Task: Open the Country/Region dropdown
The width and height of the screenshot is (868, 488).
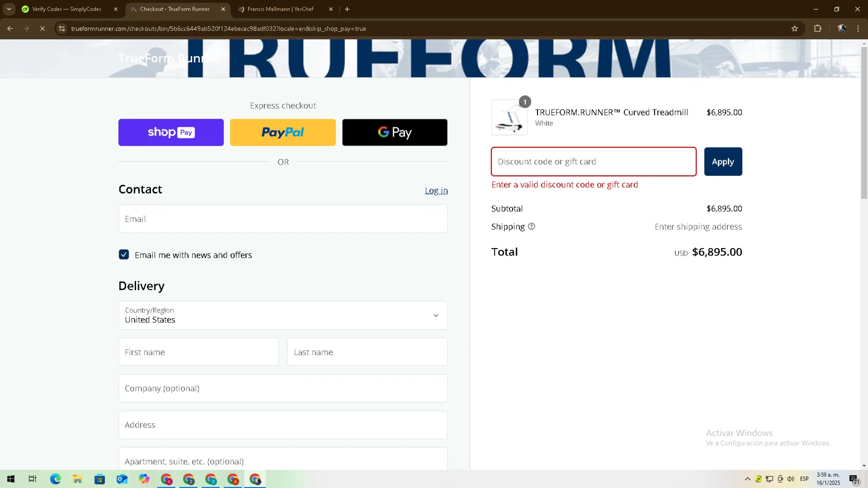Action: point(283,315)
